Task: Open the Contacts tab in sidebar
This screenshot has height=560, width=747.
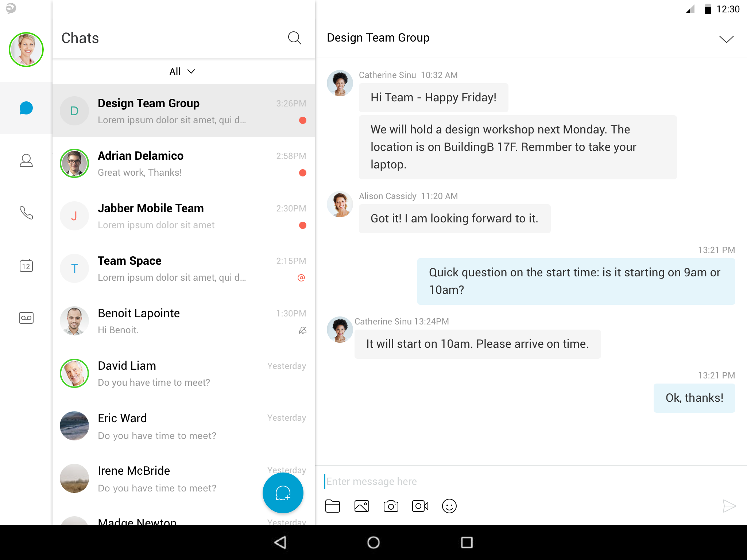Action: [x=26, y=160]
